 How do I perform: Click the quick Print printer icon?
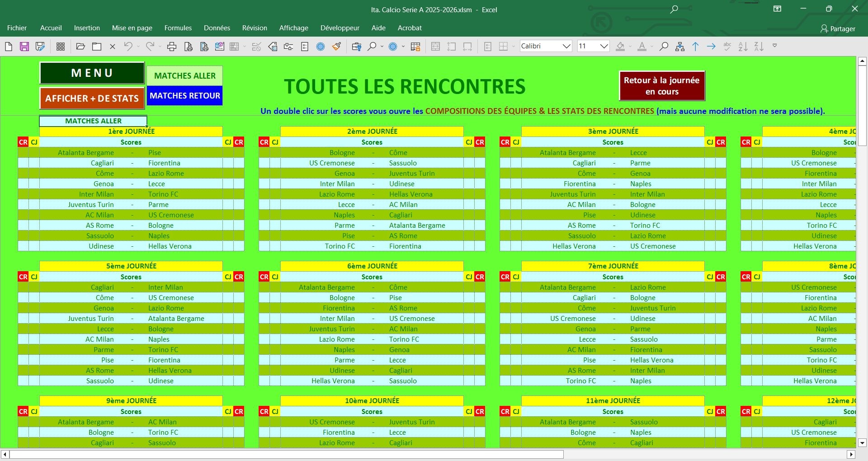click(x=172, y=46)
